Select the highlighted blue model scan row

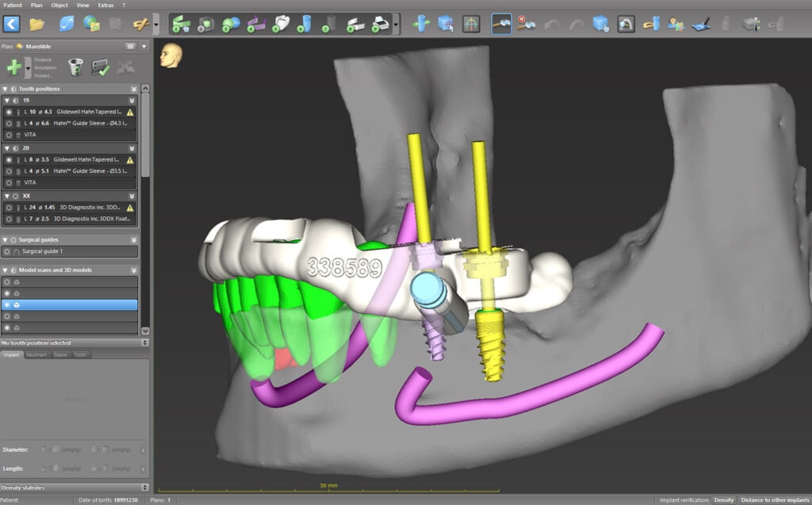pos(71,304)
